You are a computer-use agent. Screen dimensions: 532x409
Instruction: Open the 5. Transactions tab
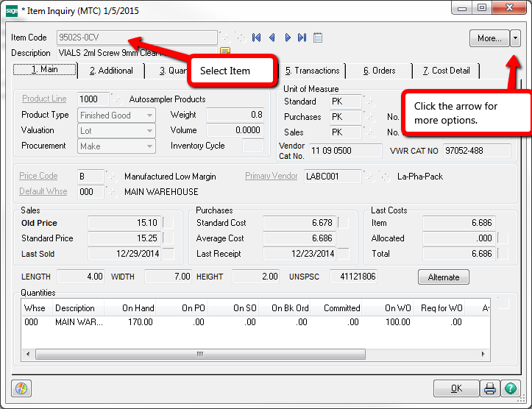(312, 71)
